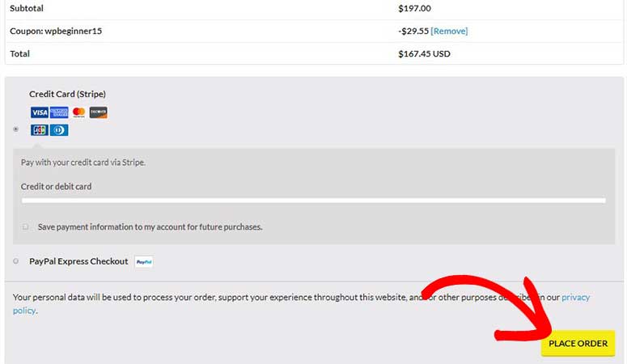Click the American Express card icon

click(x=59, y=112)
